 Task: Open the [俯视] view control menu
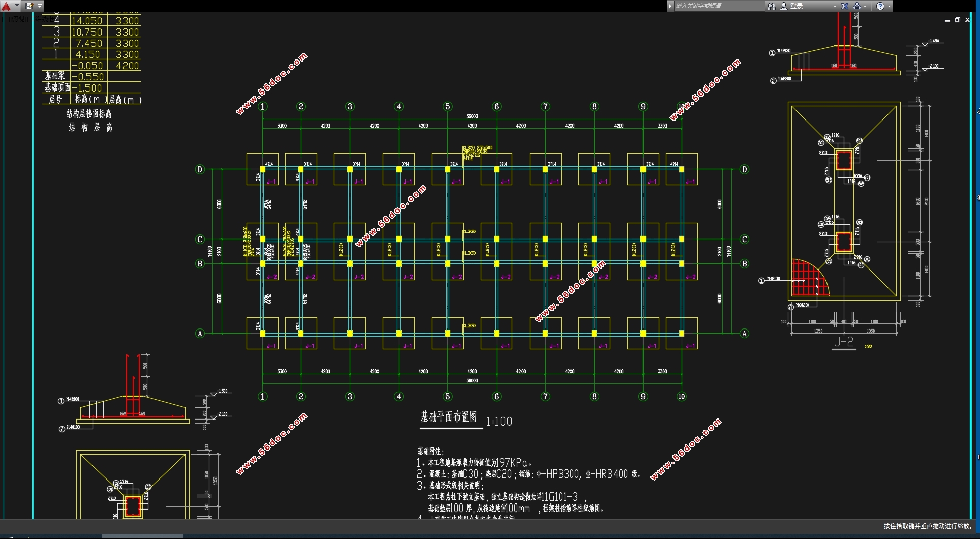coord(18,19)
